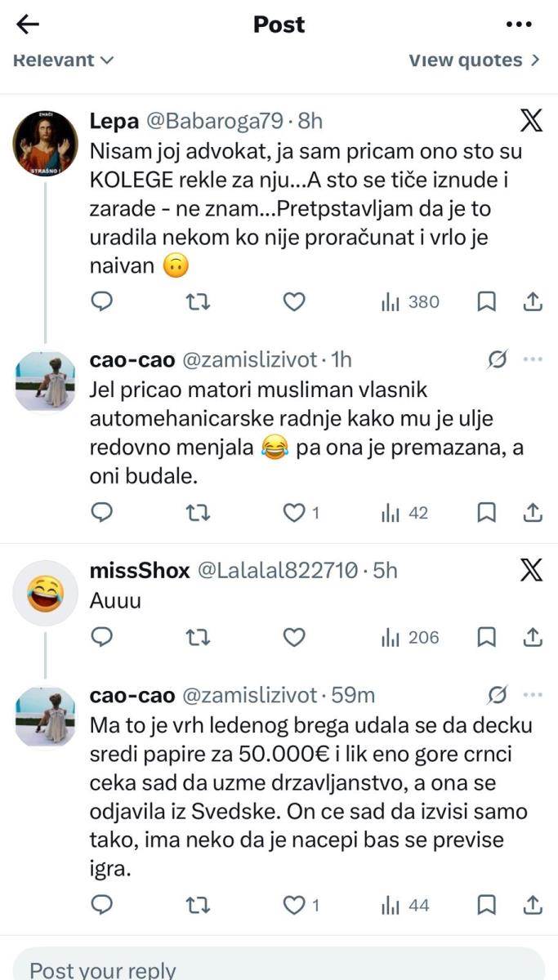Screen dimensions: 558x980
Task: Open options menu on cao-cao's first reply
Action: coord(532,359)
